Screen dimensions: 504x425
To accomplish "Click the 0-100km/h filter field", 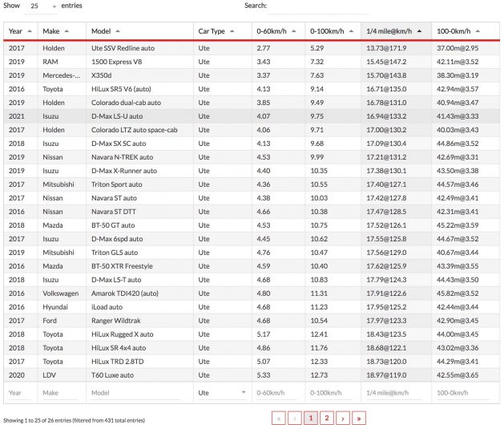I will click(331, 392).
